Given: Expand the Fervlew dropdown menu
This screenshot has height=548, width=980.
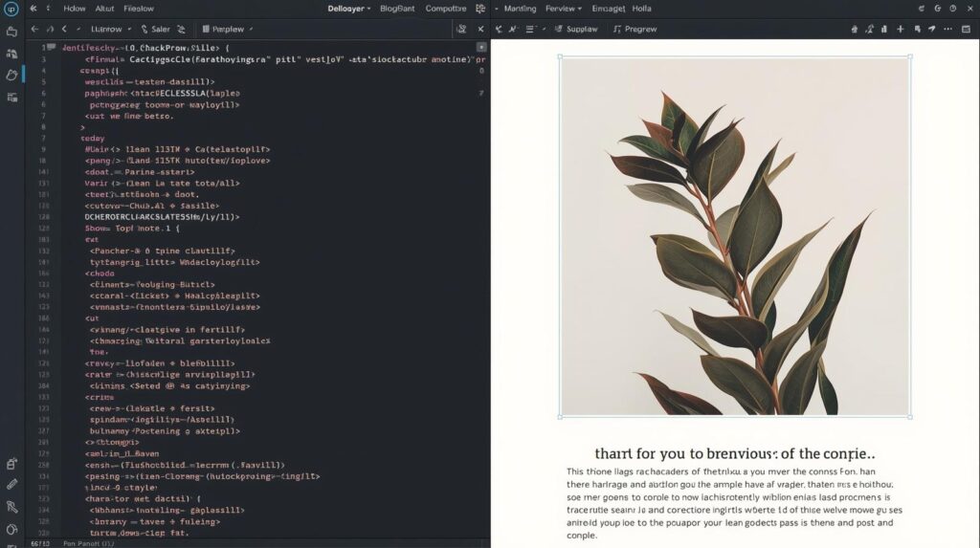Looking at the screenshot, I should coord(564,8).
